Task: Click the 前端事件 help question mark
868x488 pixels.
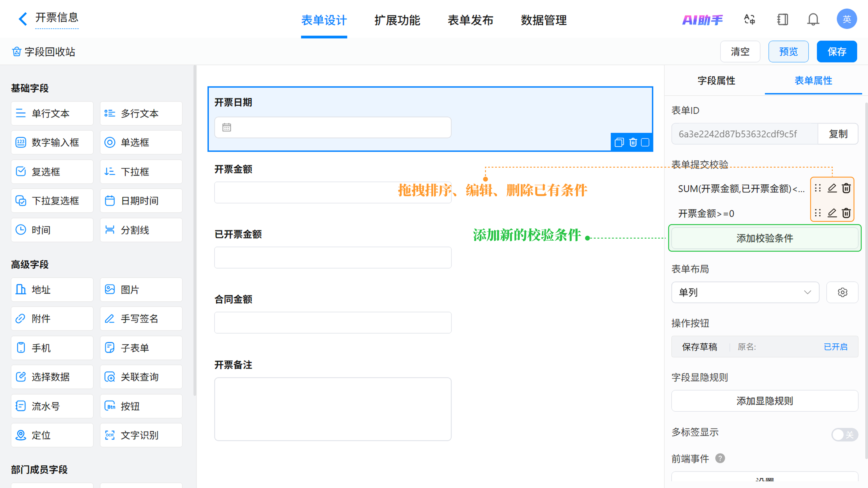Action: (x=720, y=458)
